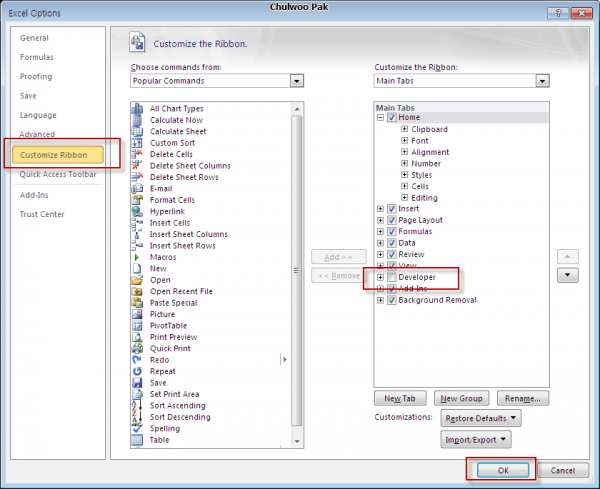Expand the Alignment group
The image size is (600, 489).
[404, 152]
